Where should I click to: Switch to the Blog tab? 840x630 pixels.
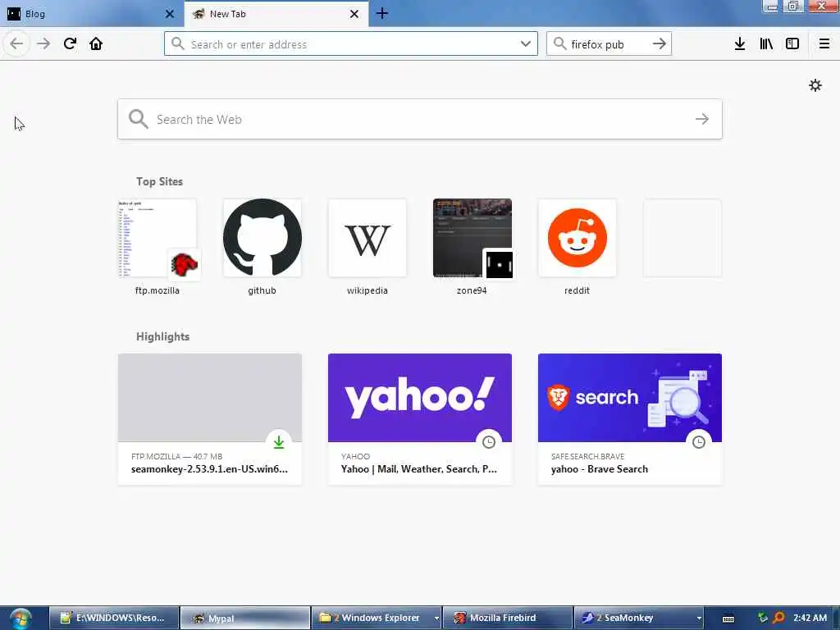(91, 14)
